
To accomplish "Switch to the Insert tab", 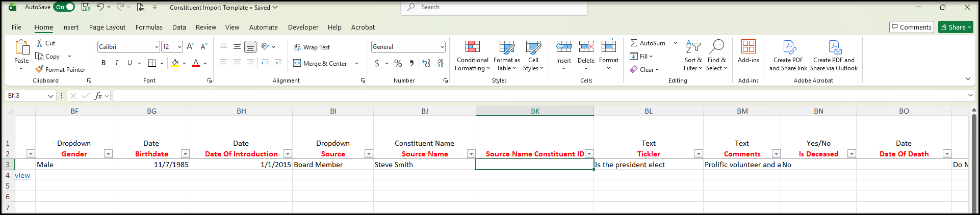I will click(70, 27).
